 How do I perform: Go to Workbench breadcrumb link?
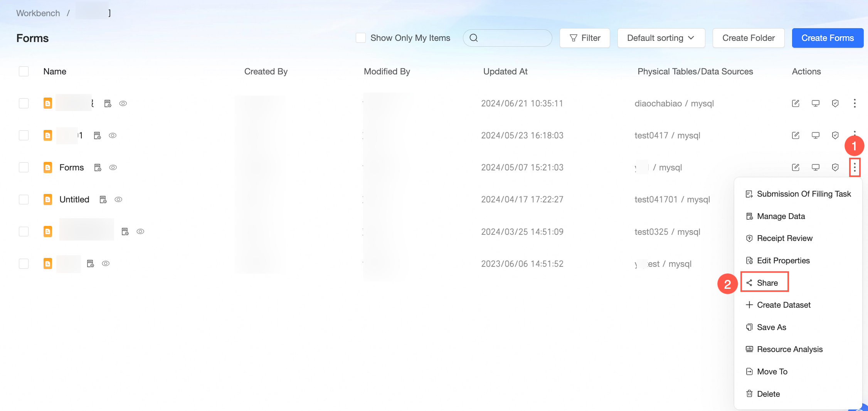[x=38, y=13]
